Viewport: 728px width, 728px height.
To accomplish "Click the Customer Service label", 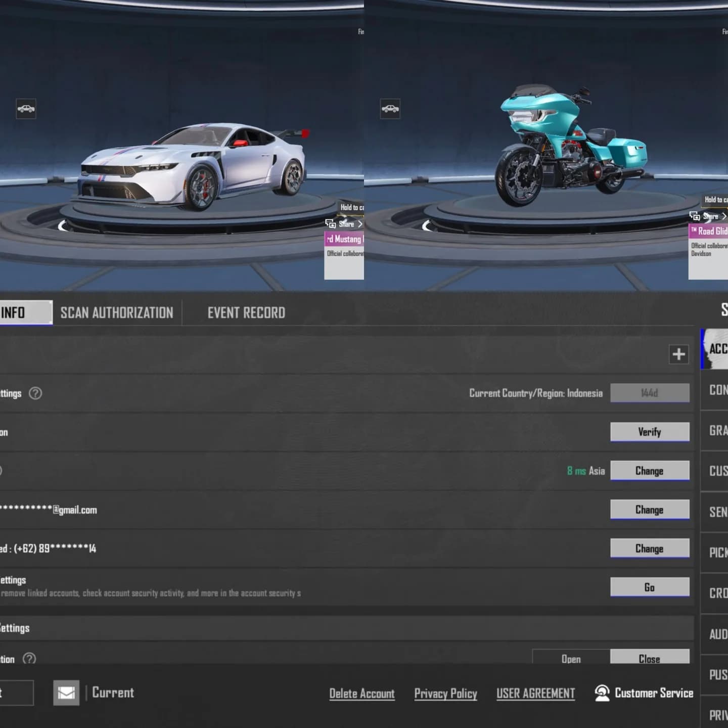I will pos(654,693).
